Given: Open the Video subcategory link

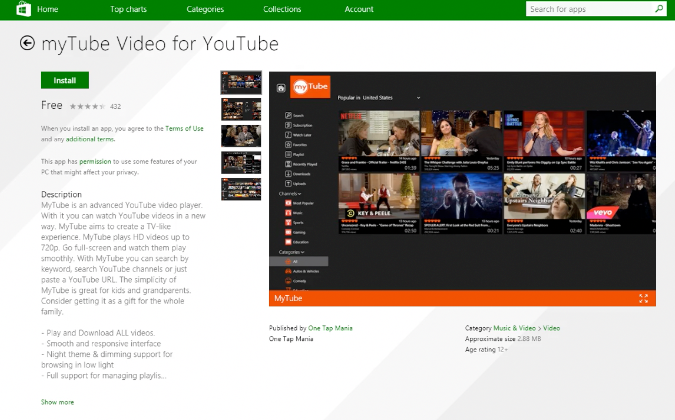Looking at the screenshot, I should pos(551,328).
